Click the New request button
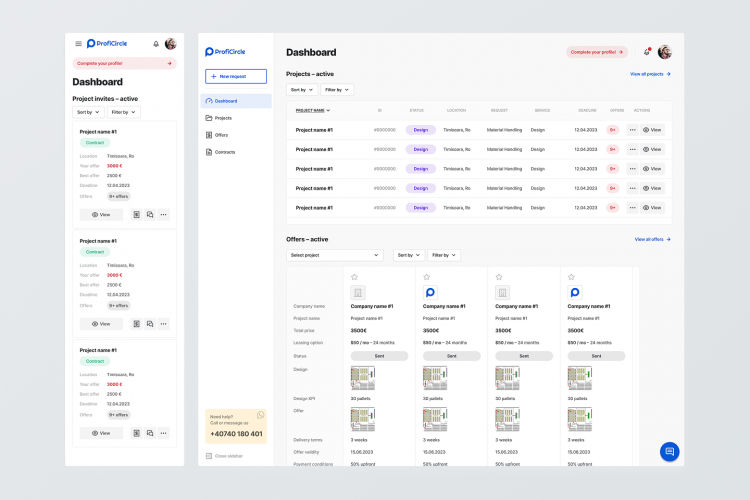 point(236,76)
